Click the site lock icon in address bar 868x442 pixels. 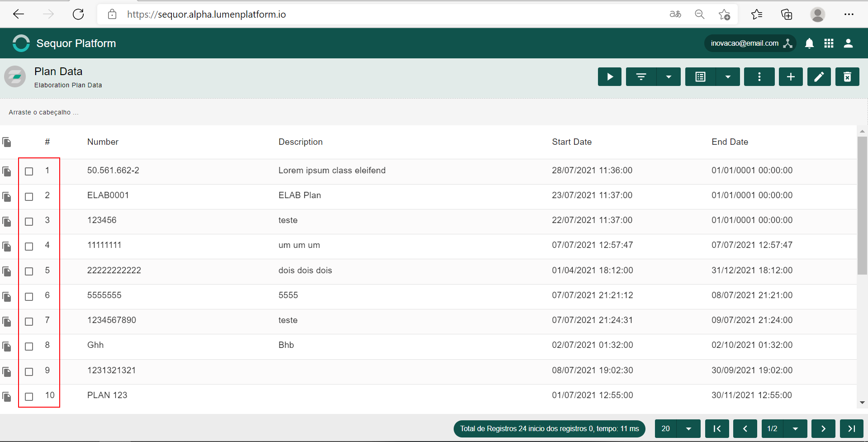point(112,14)
